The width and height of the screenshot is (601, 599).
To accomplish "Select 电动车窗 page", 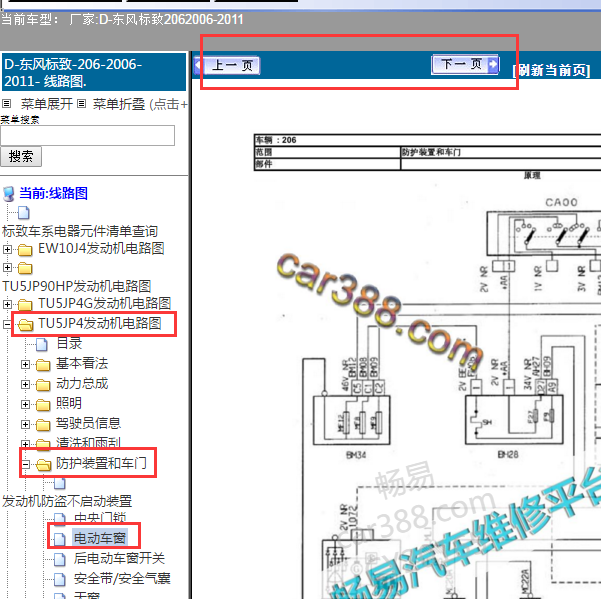I will click(x=100, y=538).
